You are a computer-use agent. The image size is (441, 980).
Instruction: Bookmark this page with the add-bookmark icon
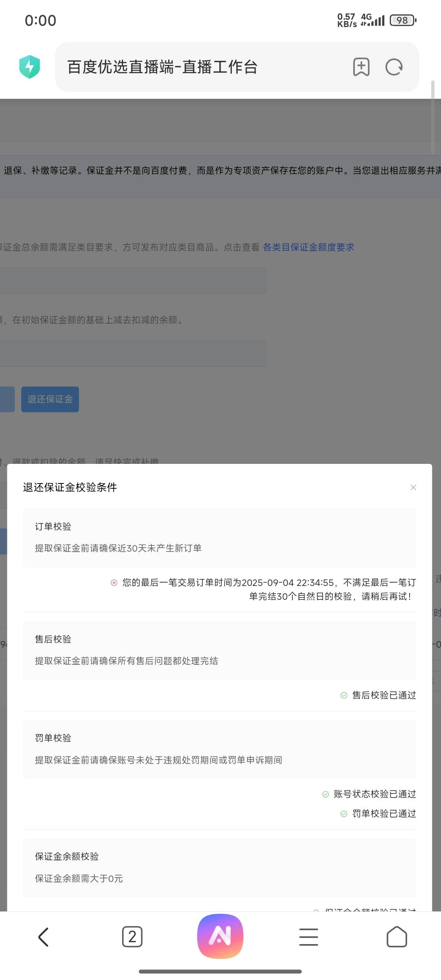click(361, 67)
